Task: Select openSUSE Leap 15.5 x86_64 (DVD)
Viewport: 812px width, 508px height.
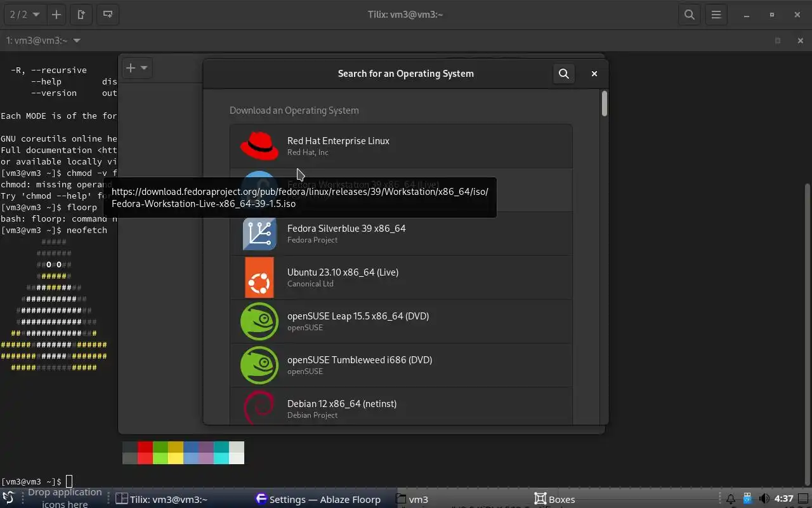Action: 402,321
